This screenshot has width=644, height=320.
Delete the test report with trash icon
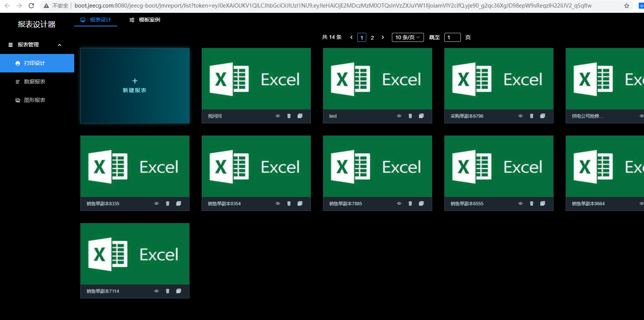(x=410, y=116)
